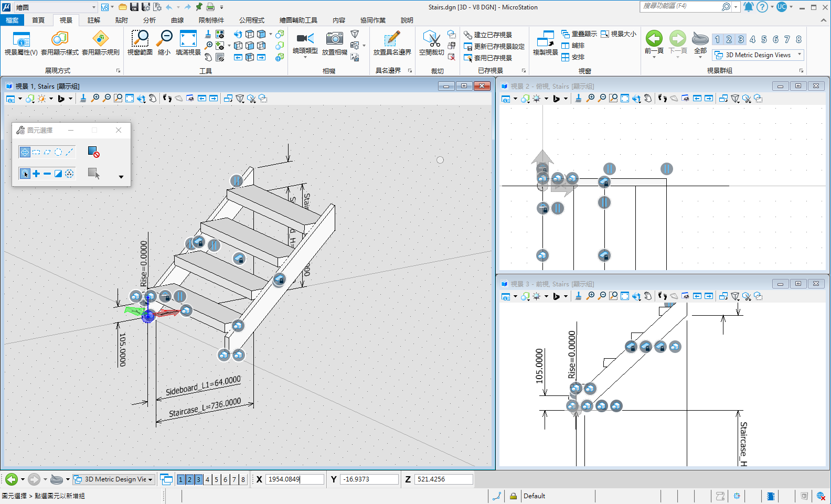Toggle view 8 in ribbon view group numbers
This screenshot has height=504, width=831.
(798, 39)
